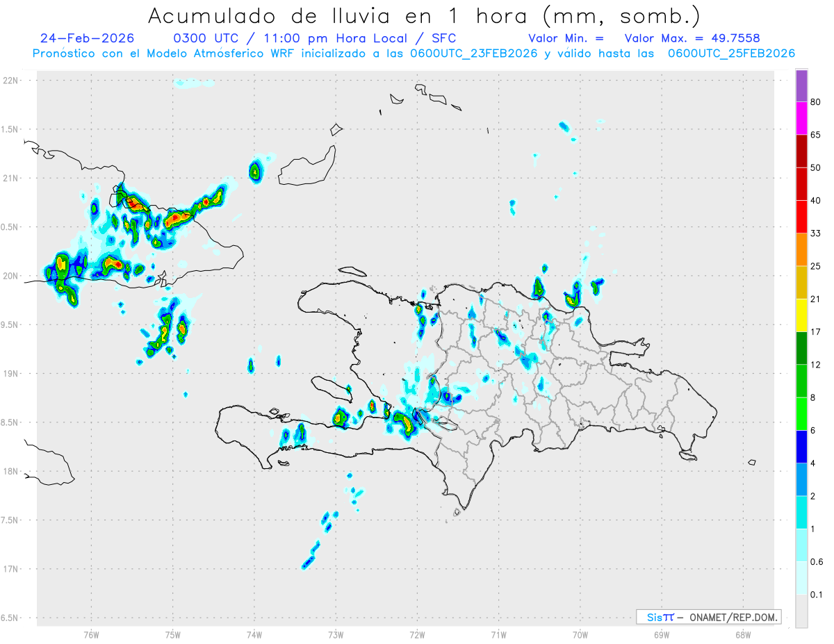Click the "Valor Max. = 49.7558" readout

coord(692,39)
